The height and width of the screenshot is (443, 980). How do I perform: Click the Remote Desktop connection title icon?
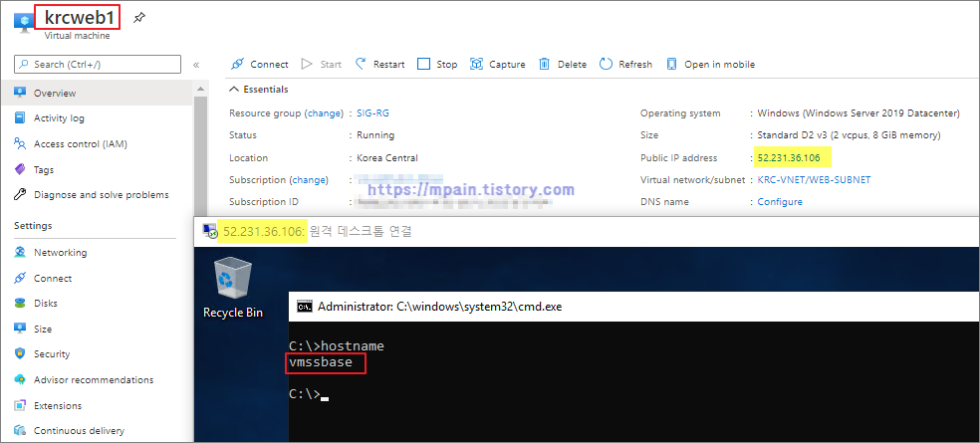point(210,231)
